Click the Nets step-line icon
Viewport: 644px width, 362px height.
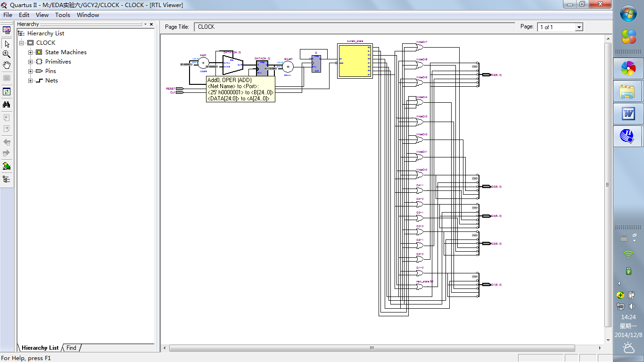pyautogui.click(x=39, y=81)
